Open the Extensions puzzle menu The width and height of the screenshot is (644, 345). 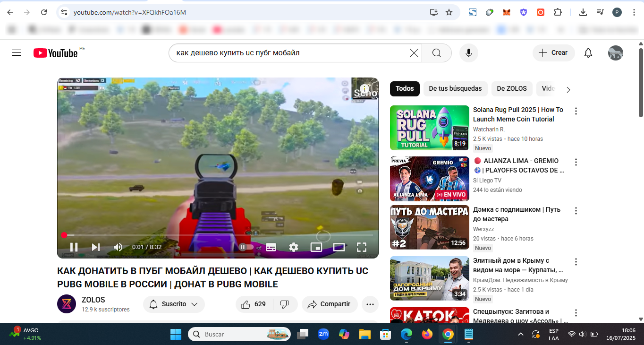tap(558, 12)
